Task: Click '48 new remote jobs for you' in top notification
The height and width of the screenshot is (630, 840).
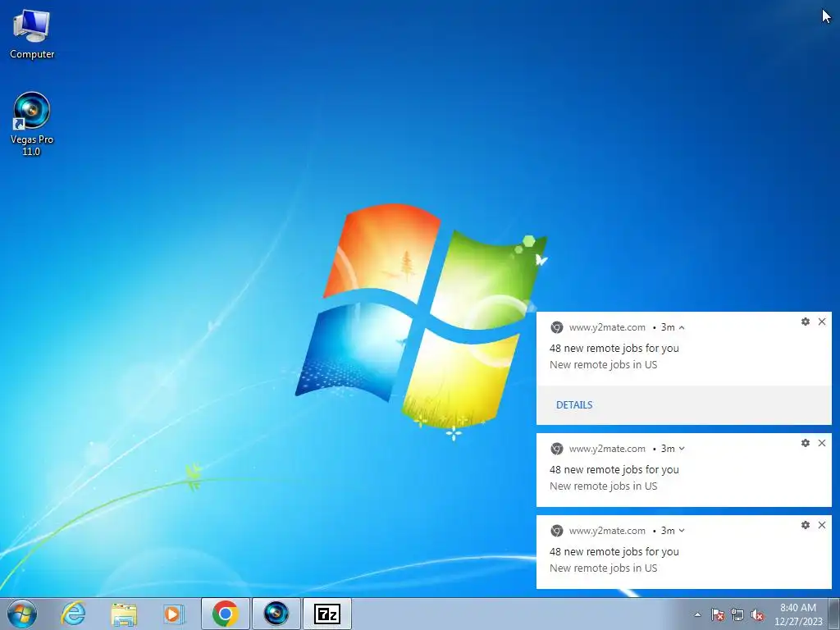Action: click(614, 348)
